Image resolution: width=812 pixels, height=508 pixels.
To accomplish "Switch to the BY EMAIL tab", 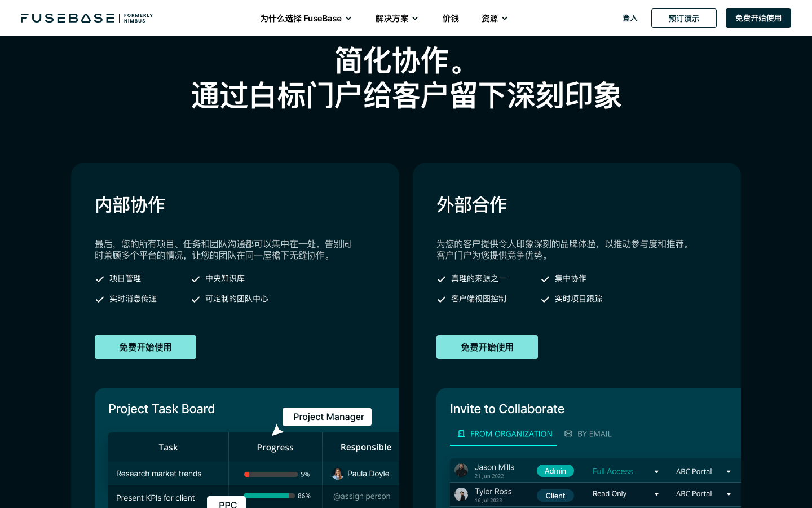I will (588, 433).
